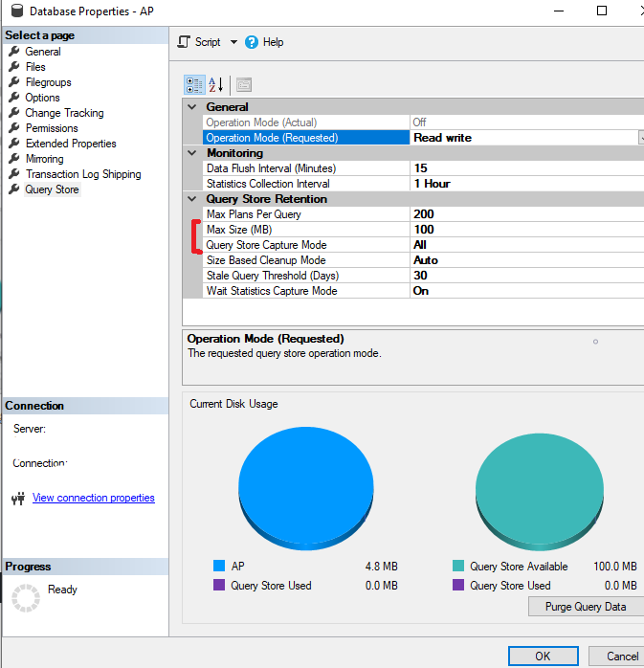The height and width of the screenshot is (668, 644).
Task: Click the Help button label
Action: pos(273,42)
